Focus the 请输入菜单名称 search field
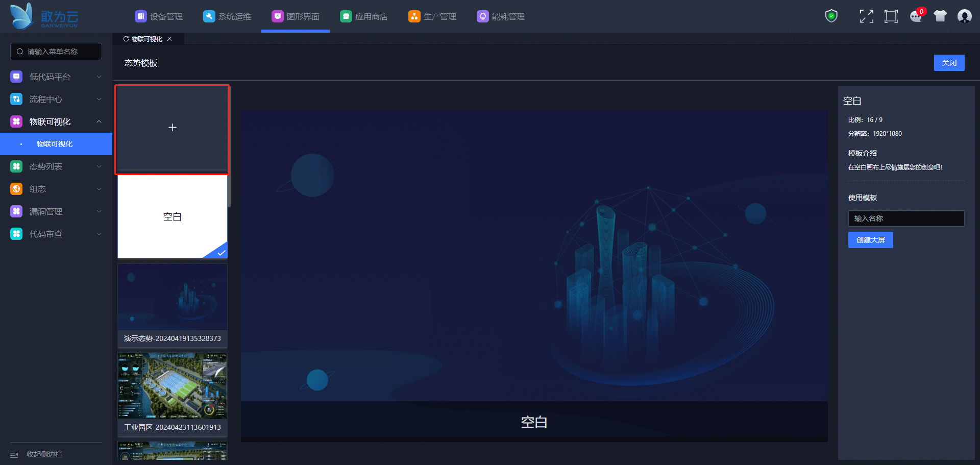The image size is (980, 465). 56,52
